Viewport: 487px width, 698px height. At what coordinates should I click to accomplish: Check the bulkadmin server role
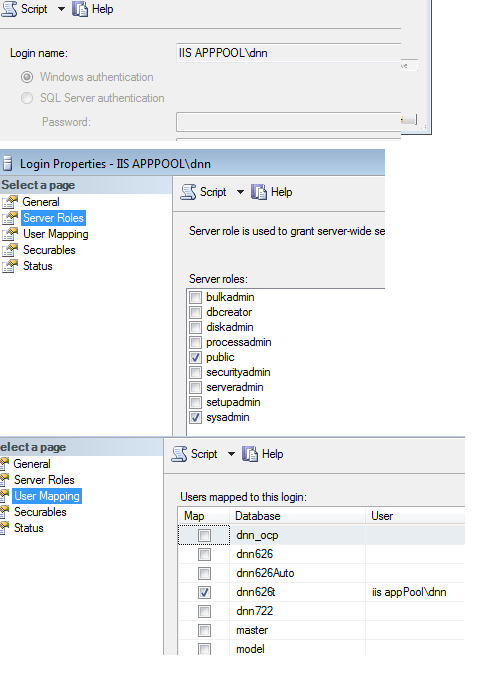pos(195,297)
